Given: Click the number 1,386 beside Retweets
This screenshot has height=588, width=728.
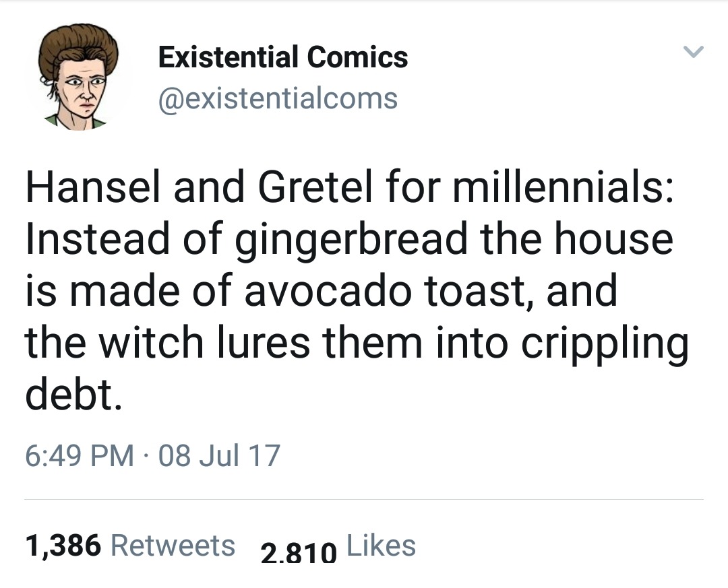Looking at the screenshot, I should [x=63, y=546].
